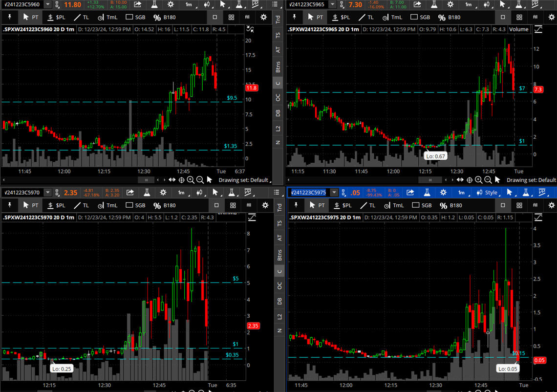The image size is (557, 392).
Task: Expand the Style dropdown in the C5975 header
Action: 487,193
